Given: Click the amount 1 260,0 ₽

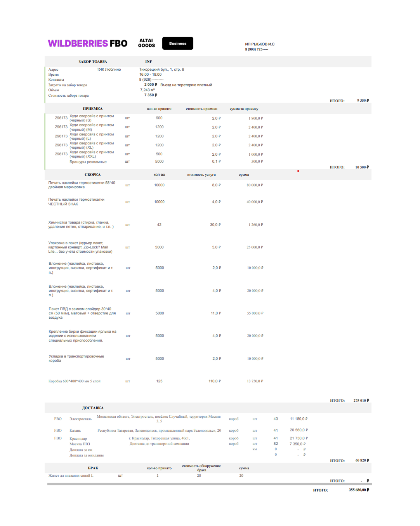Looking at the screenshot, I should tap(256, 225).
